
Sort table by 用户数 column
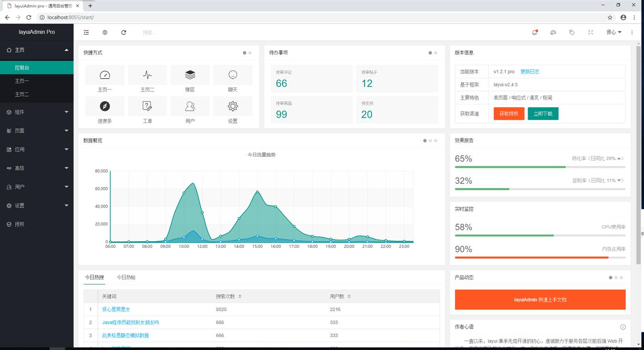tap(349, 296)
